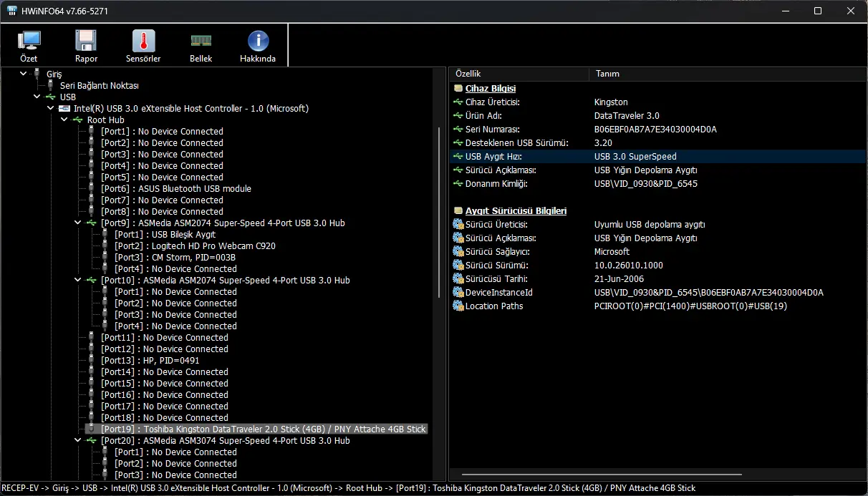The height and width of the screenshot is (496, 868).
Task: Click the status bar device path text
Action: click(349, 488)
